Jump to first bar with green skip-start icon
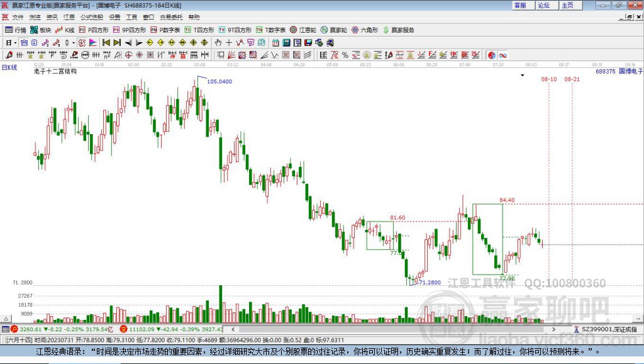 tap(106, 42)
